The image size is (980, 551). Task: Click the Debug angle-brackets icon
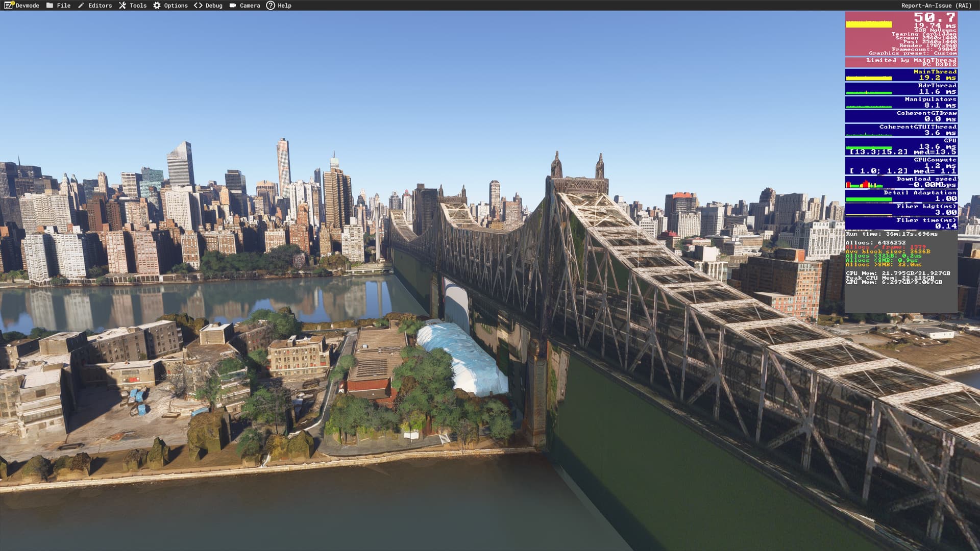click(x=198, y=5)
